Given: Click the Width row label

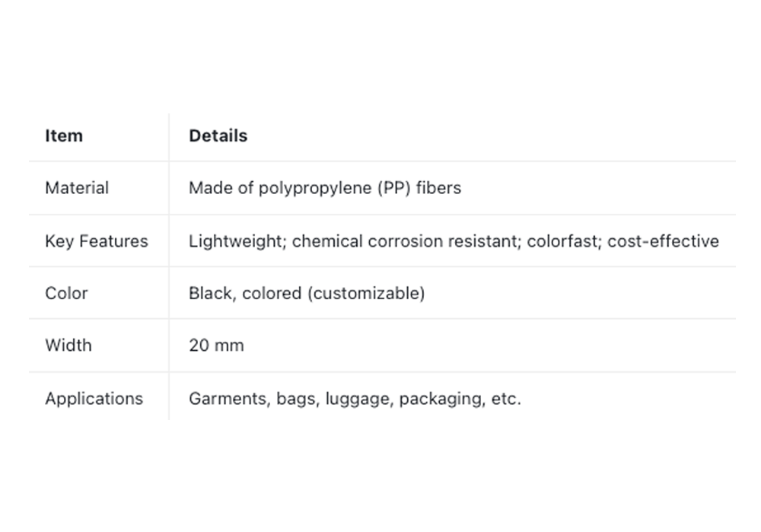Looking at the screenshot, I should [68, 345].
